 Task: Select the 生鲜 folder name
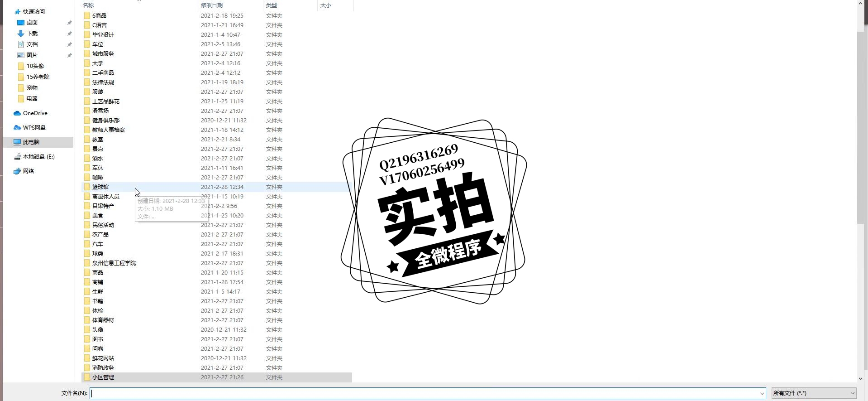[97, 291]
